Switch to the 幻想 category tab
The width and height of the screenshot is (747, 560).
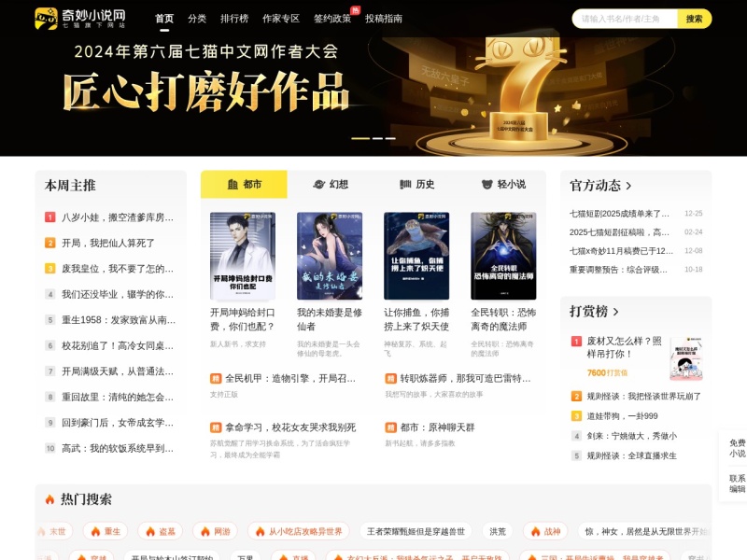point(331,184)
